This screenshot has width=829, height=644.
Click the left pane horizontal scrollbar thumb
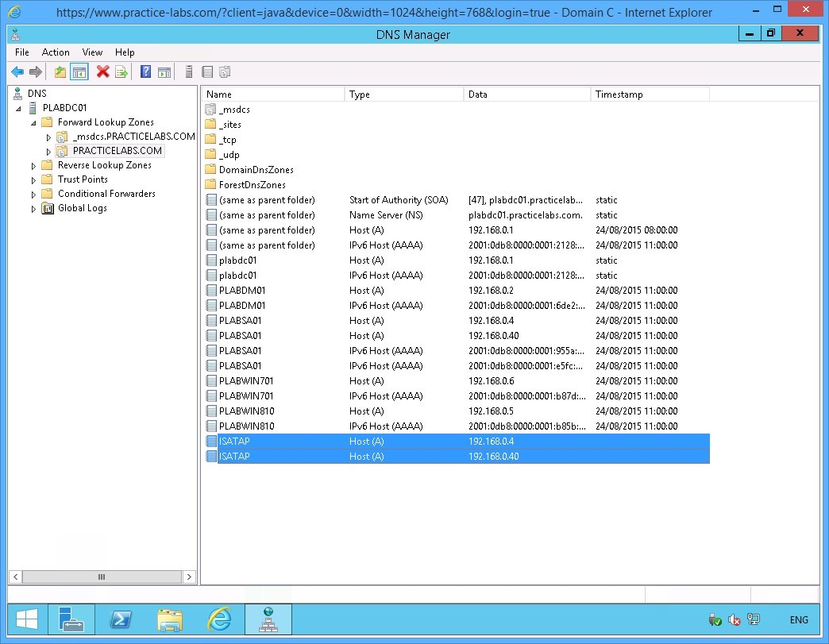(101, 577)
